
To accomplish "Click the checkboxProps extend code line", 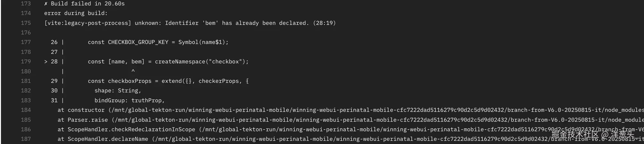I will click(x=168, y=81).
